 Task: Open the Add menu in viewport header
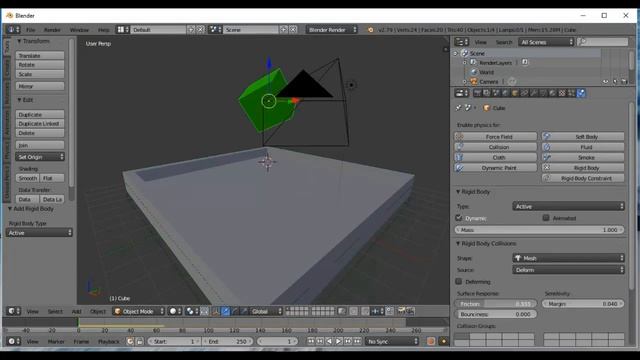tap(76, 311)
